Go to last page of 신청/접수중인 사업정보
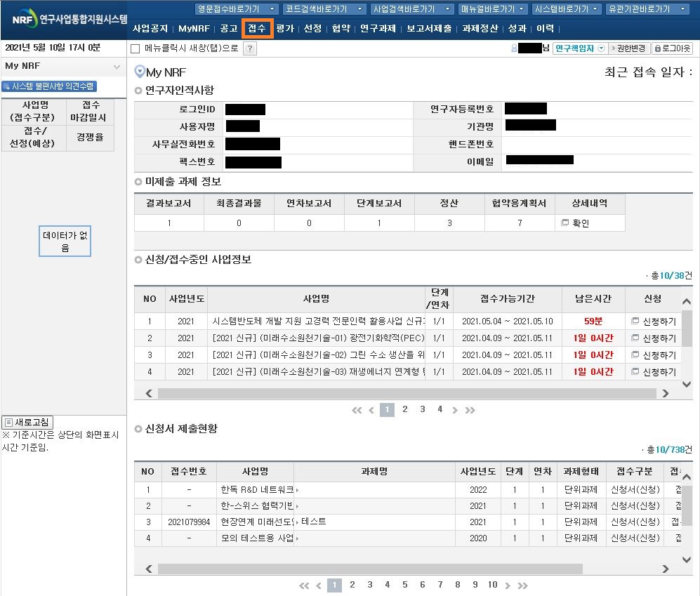This screenshot has width=700, height=596. 470,410
